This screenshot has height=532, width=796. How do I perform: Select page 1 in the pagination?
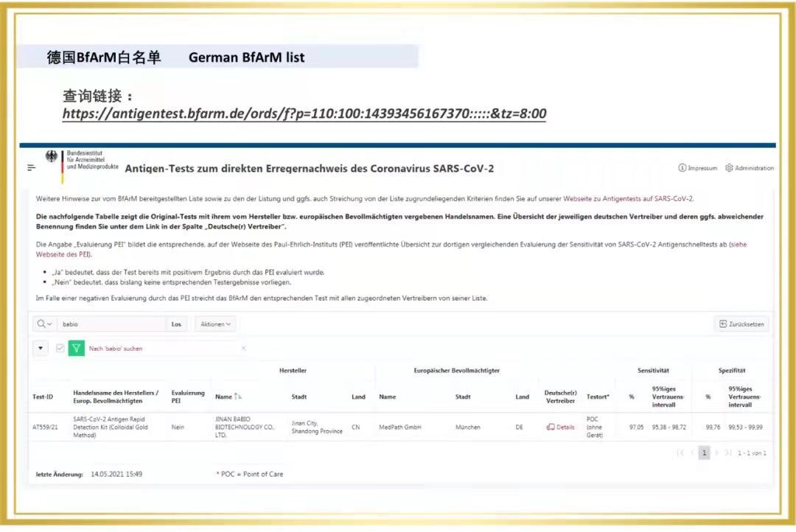click(704, 453)
